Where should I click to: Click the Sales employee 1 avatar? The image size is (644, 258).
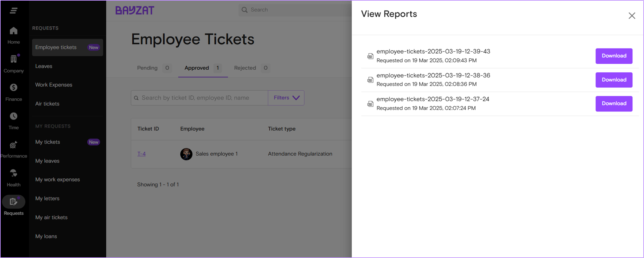pos(186,154)
